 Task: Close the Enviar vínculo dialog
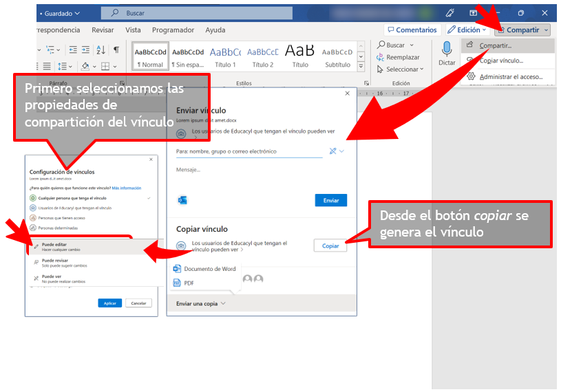coord(347,94)
